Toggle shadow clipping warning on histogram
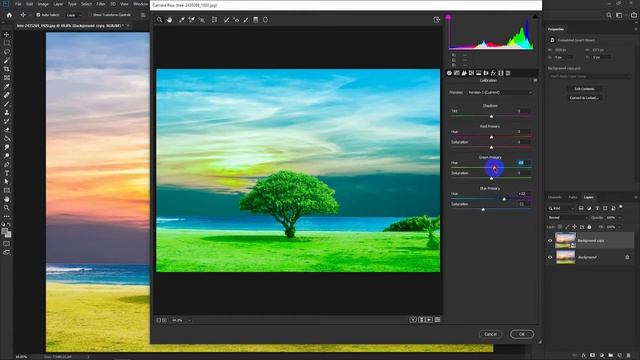Image resolution: width=640 pixels, height=360 pixels. pos(448,17)
